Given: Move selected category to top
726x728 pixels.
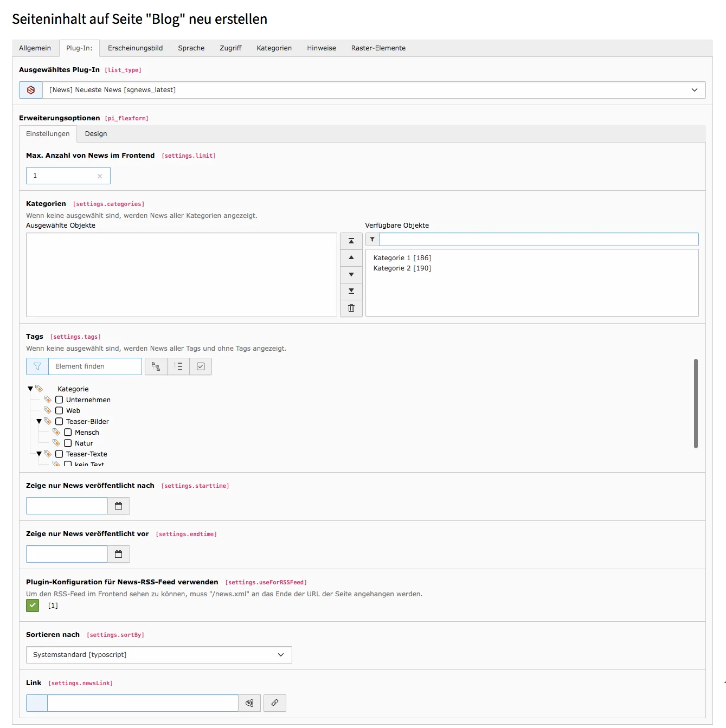Looking at the screenshot, I should pos(351,241).
